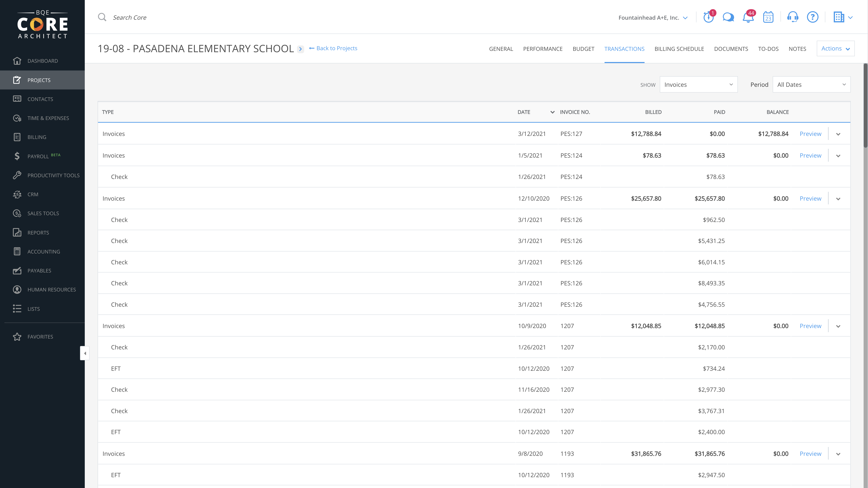Switch to the To-Dos tab
The height and width of the screenshot is (488, 868).
click(x=768, y=49)
